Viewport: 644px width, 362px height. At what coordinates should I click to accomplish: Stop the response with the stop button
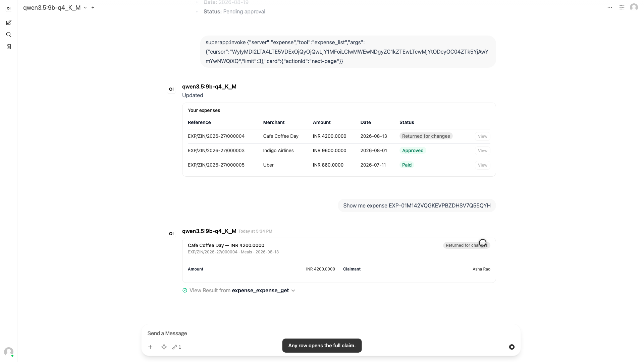tap(512, 347)
